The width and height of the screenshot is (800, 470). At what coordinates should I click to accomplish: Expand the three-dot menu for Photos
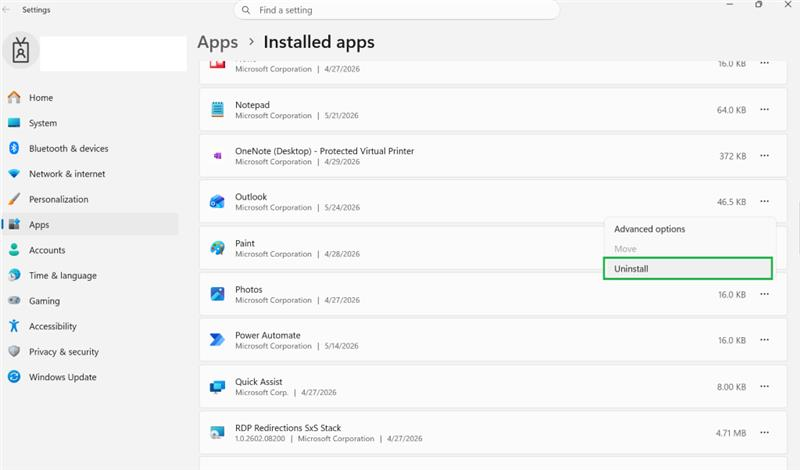[764, 294]
